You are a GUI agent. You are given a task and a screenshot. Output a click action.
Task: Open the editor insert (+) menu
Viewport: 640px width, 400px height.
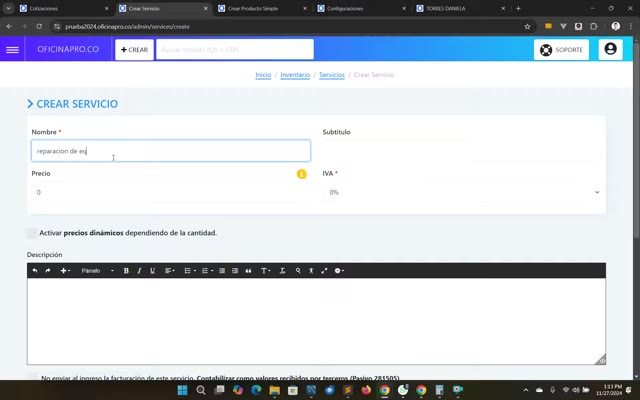pyautogui.click(x=65, y=271)
